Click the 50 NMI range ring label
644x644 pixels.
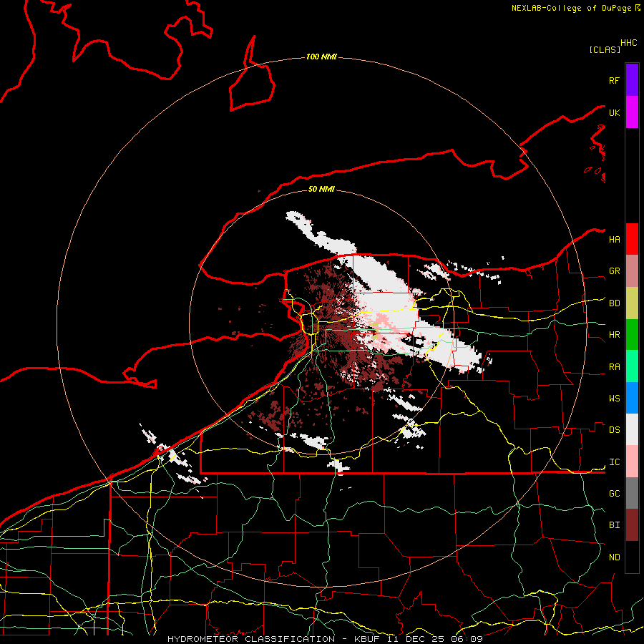[321, 189]
